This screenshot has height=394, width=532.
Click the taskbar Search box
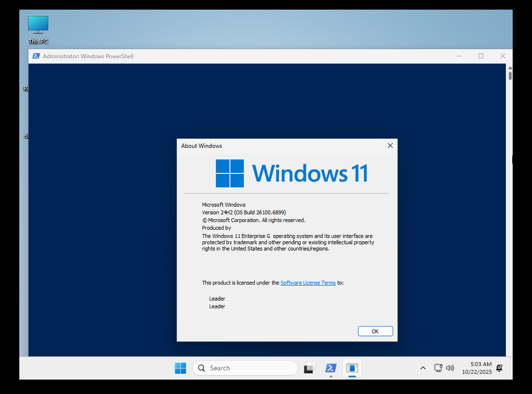(245, 368)
